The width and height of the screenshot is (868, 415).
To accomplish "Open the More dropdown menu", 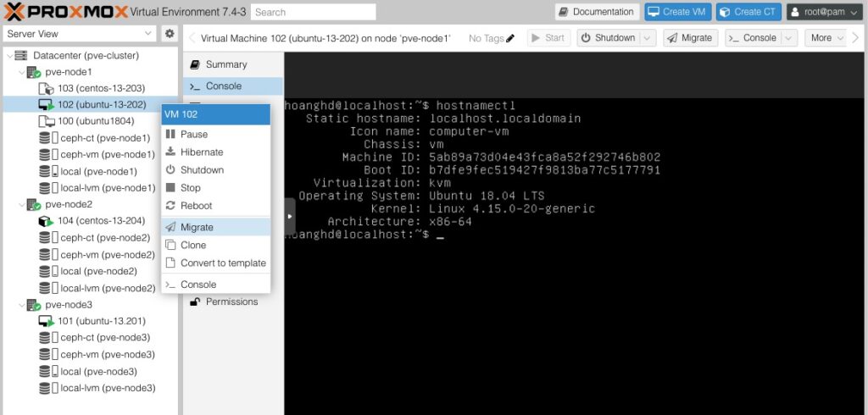I will pyautogui.click(x=826, y=38).
